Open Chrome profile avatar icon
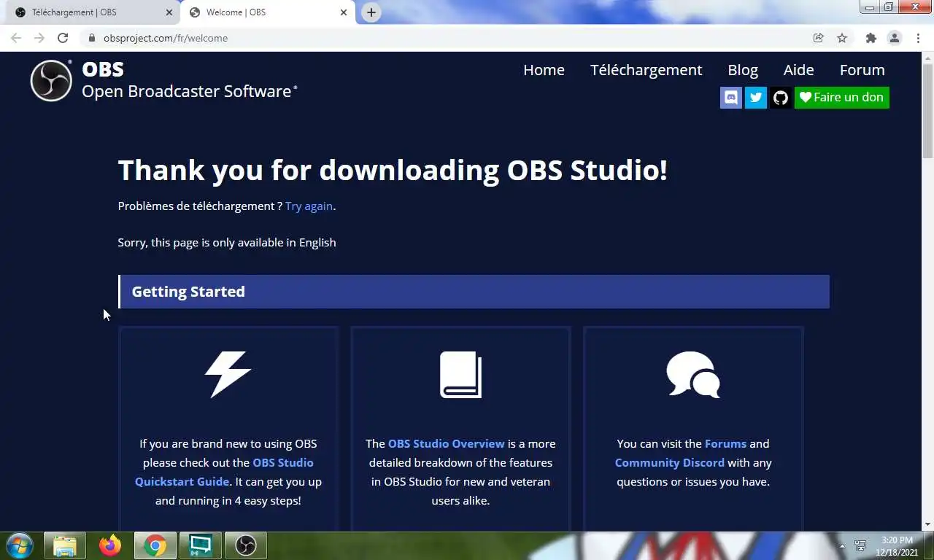 (895, 38)
